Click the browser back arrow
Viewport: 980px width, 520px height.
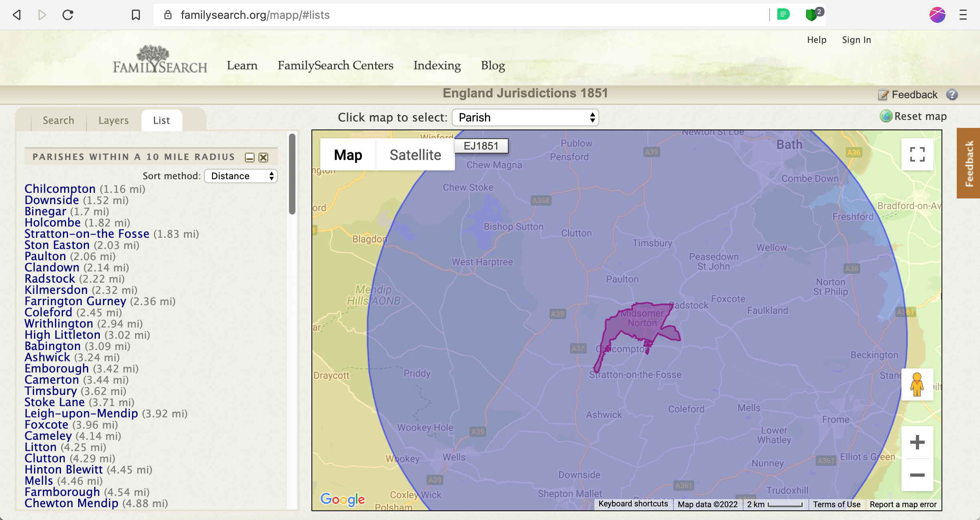(x=17, y=15)
